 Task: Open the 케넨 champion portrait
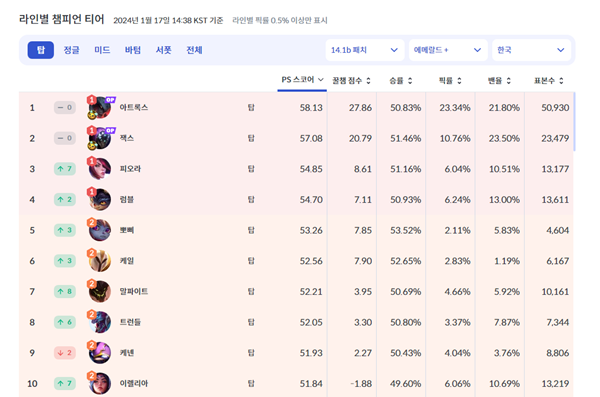[x=100, y=353]
